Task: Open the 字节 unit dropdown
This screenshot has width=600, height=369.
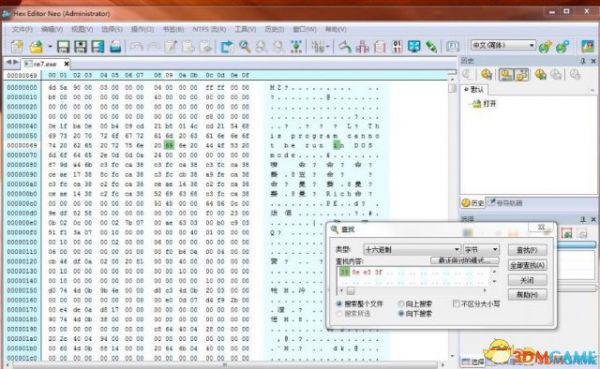Action: point(481,250)
